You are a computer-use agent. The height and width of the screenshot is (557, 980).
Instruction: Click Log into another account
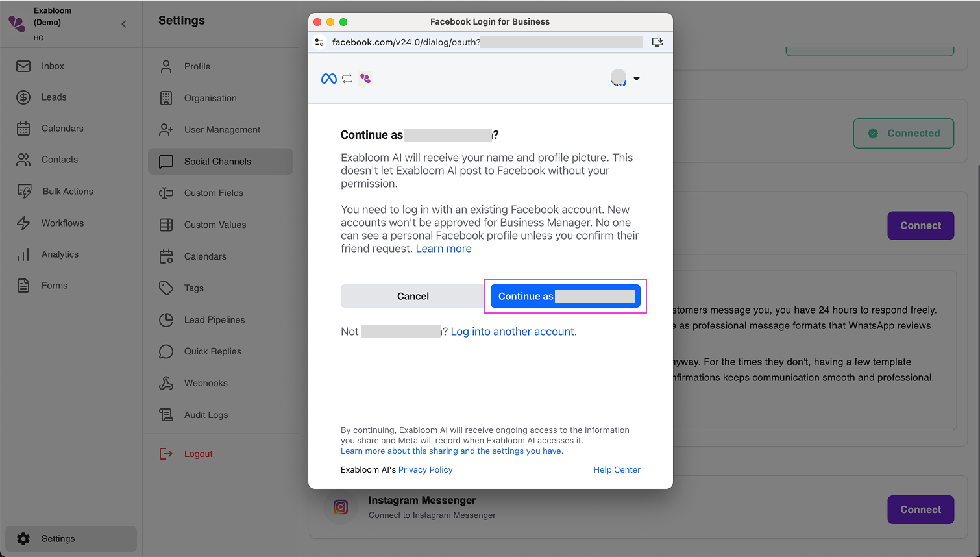click(x=513, y=331)
